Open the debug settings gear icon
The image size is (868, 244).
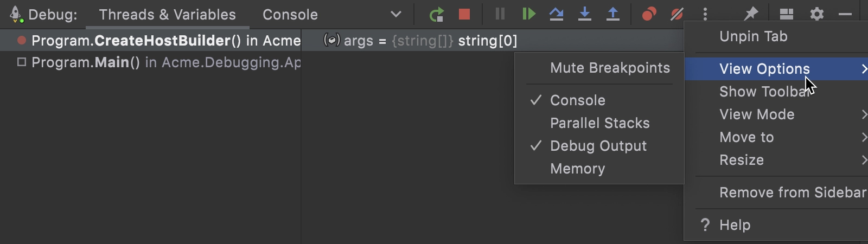817,14
